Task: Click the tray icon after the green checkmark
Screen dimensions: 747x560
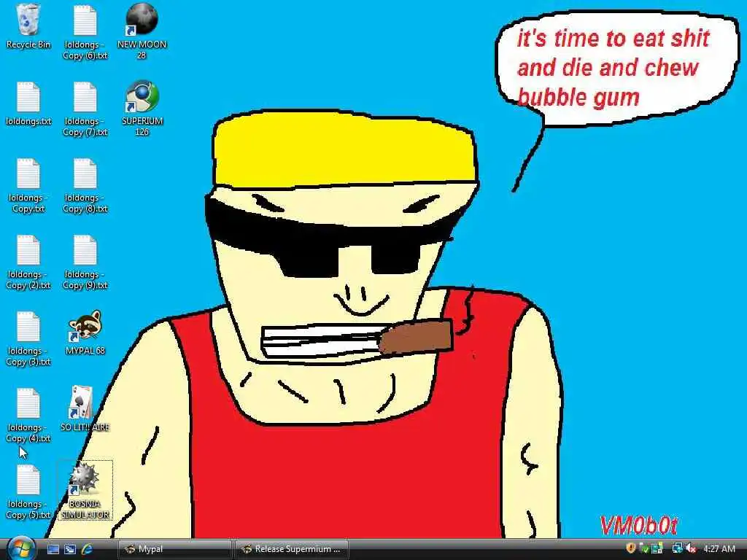Action: click(657, 548)
